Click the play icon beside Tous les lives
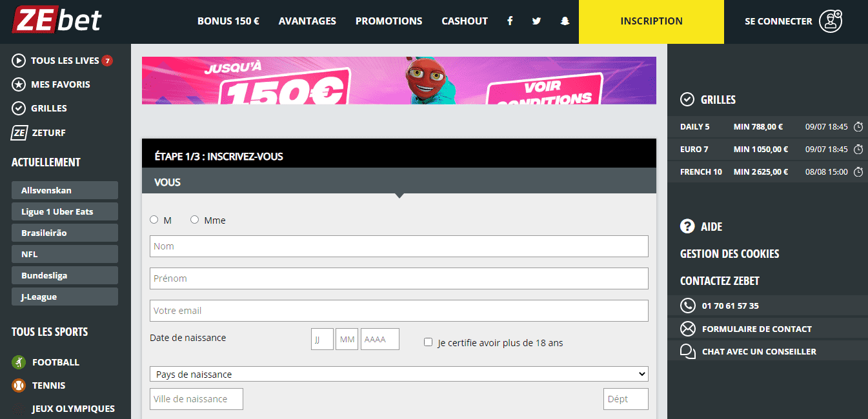868x419 pixels. click(19, 61)
